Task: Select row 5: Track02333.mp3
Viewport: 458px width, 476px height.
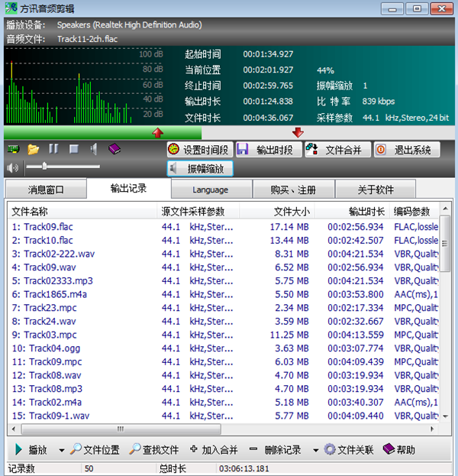Action: click(x=223, y=281)
